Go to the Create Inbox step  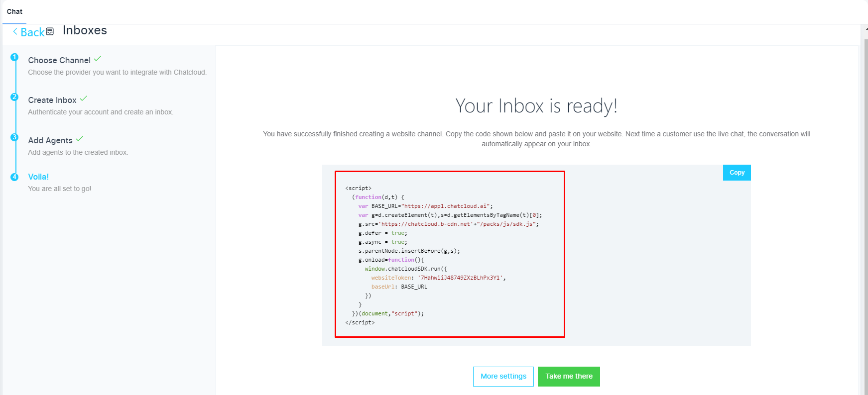pos(52,100)
